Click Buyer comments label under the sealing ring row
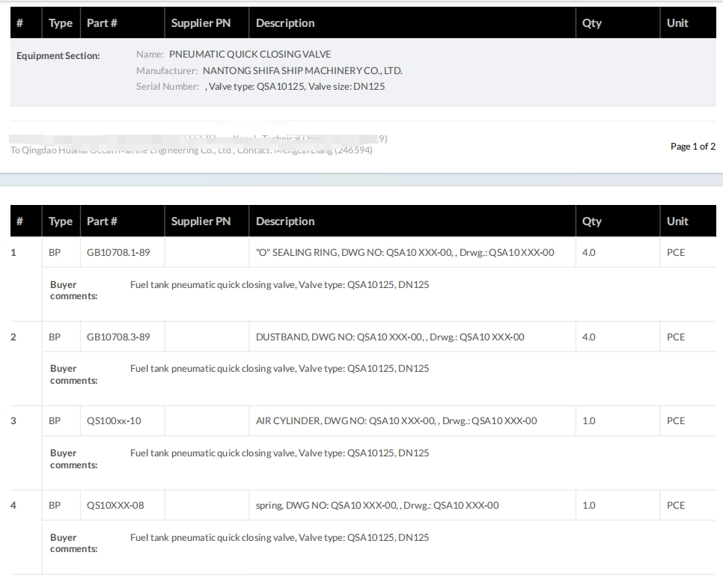 click(73, 290)
